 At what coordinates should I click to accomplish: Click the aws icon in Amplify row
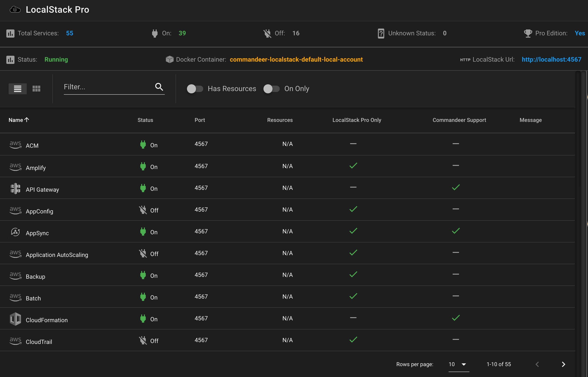15,167
